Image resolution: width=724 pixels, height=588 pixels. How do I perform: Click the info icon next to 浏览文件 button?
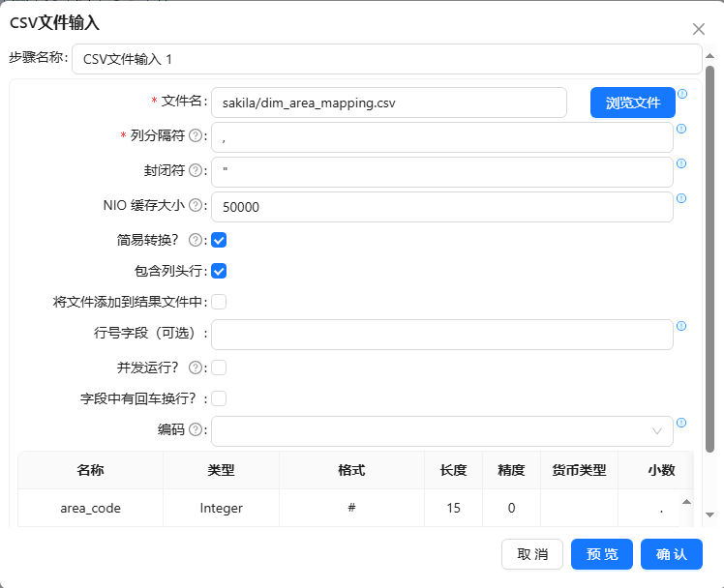(x=681, y=94)
